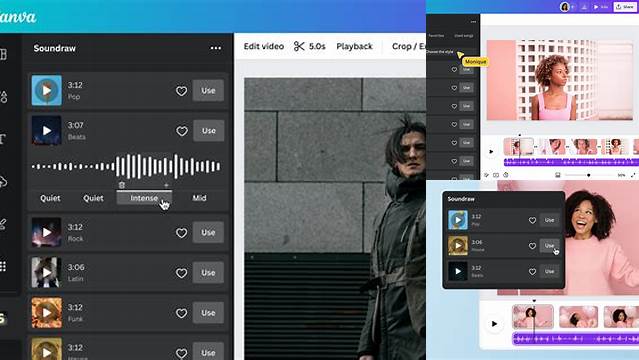This screenshot has width=639, height=360.
Task: Play 3:12 Beats in bottom-right Soundraw popup
Action: pos(458,271)
